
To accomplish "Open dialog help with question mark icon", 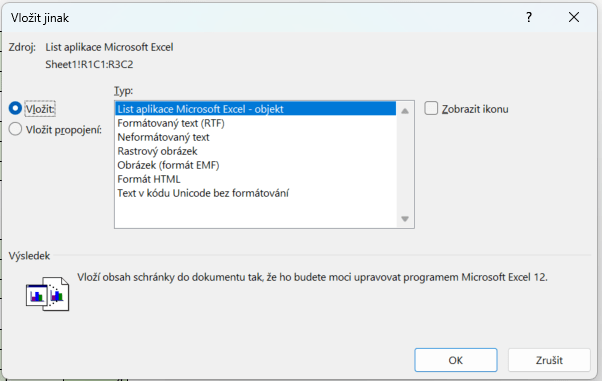I will (x=529, y=17).
